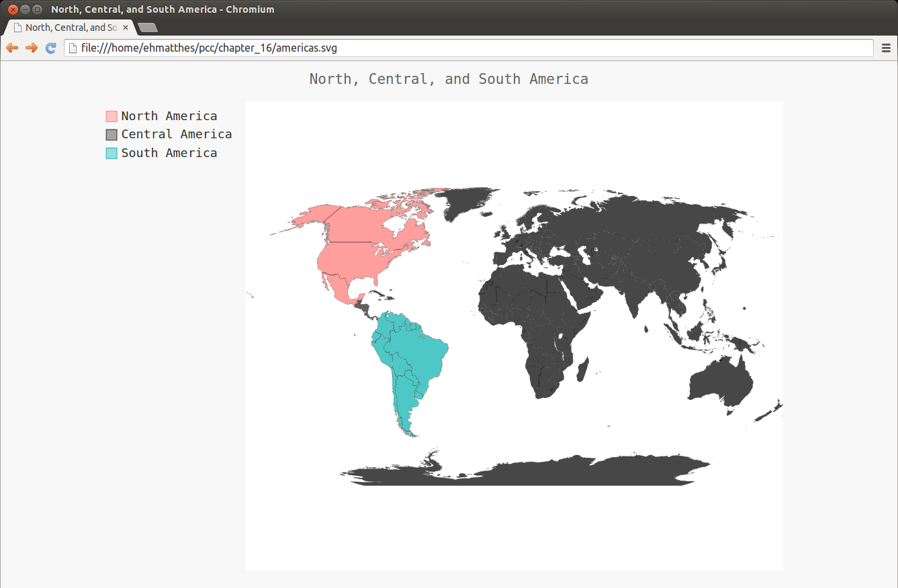This screenshot has width=898, height=588.
Task: Click the page icon in the address bar
Action: coord(73,48)
